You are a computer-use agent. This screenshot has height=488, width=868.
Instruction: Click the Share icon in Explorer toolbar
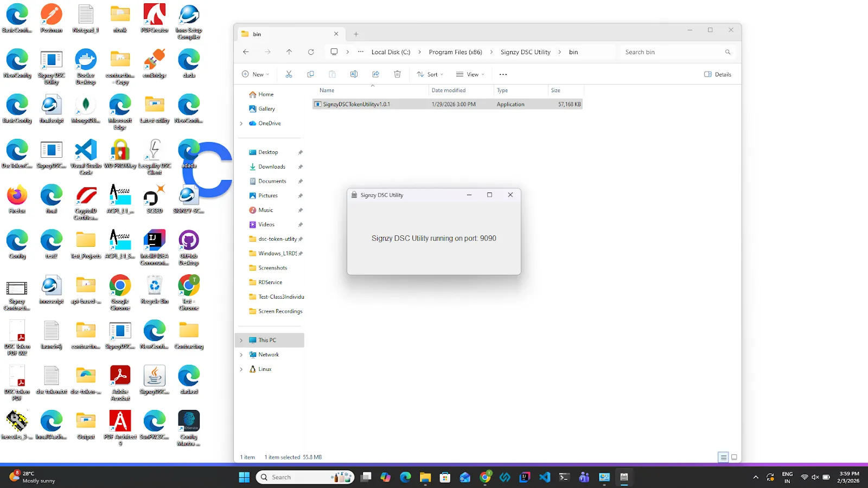(375, 74)
